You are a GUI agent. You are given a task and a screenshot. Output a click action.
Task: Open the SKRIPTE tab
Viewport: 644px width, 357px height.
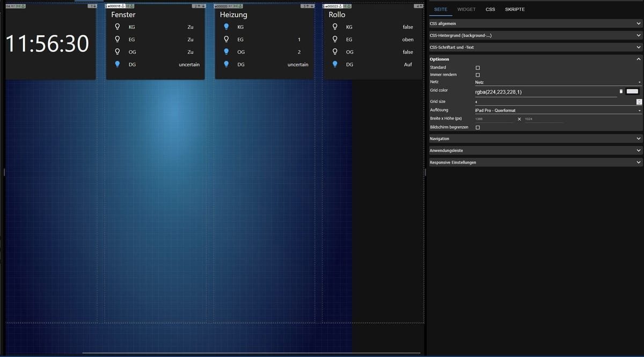[x=515, y=10]
